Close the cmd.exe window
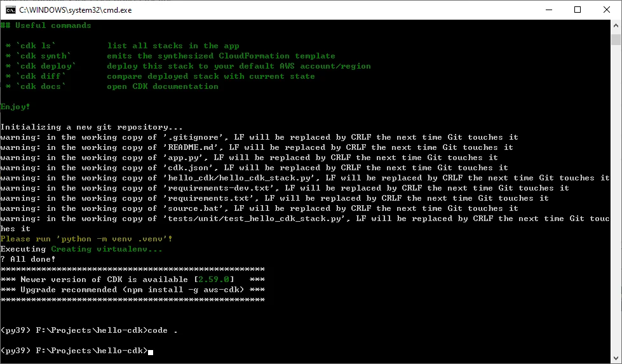Viewport: 622px width, 364px height. tap(606, 10)
